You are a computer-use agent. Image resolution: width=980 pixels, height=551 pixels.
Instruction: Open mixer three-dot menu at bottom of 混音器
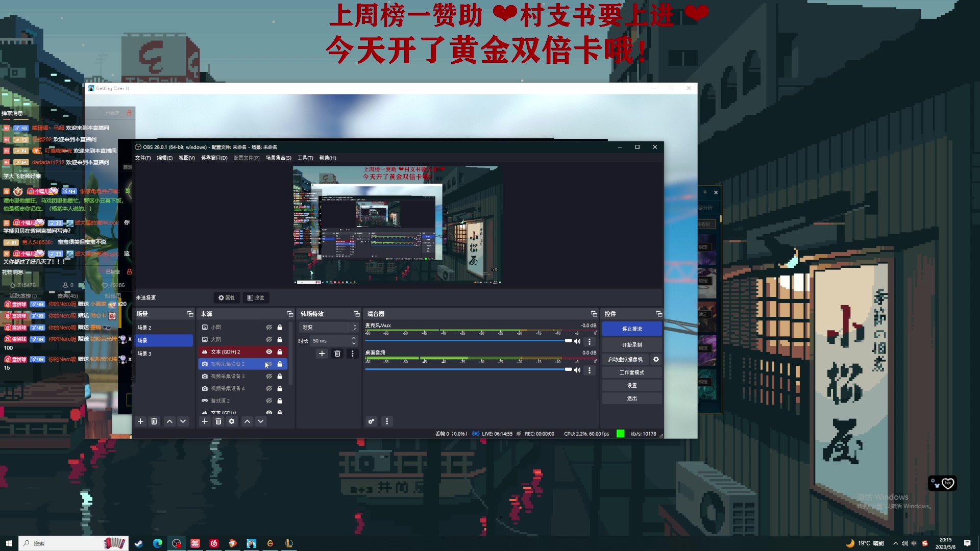point(387,421)
